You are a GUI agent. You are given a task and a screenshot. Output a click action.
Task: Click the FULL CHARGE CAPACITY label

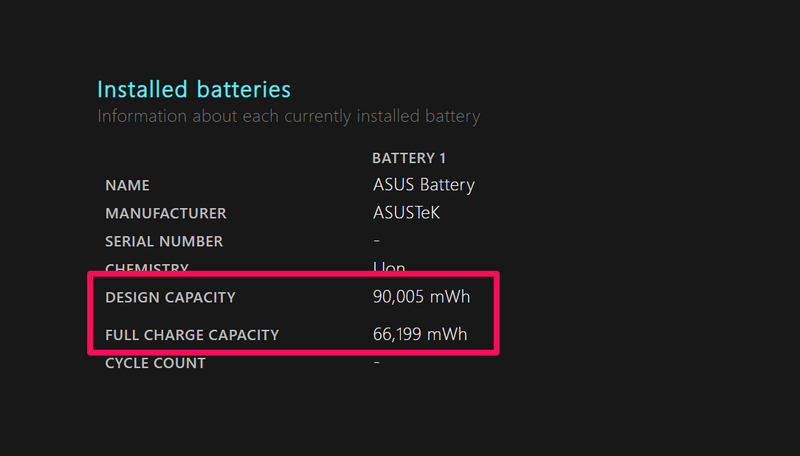pyautogui.click(x=191, y=334)
